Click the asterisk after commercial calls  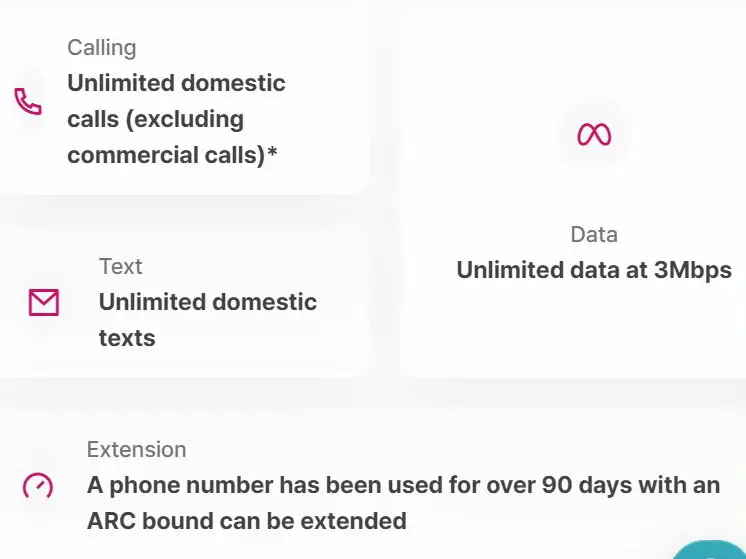272,153
